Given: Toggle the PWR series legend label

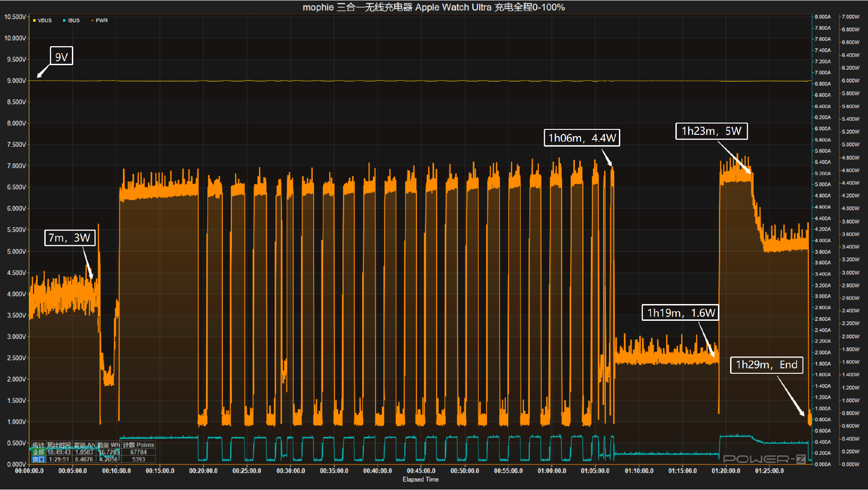Looking at the screenshot, I should 102,20.
